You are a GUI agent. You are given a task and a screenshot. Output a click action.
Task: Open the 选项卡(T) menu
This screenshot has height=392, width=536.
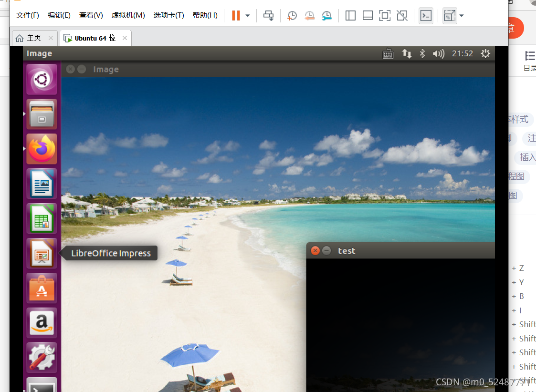(168, 15)
